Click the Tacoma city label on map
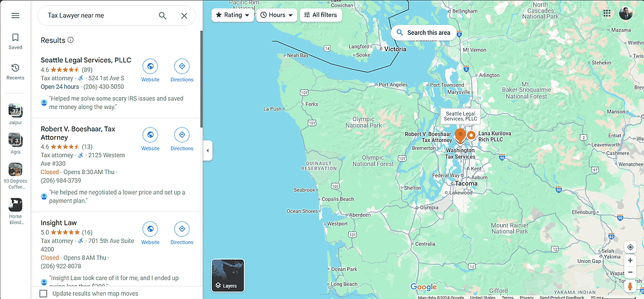The height and width of the screenshot is (299, 644). click(x=466, y=183)
